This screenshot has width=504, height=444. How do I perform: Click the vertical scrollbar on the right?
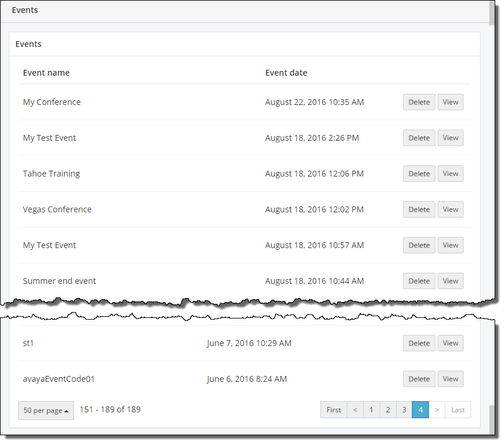click(492, 176)
